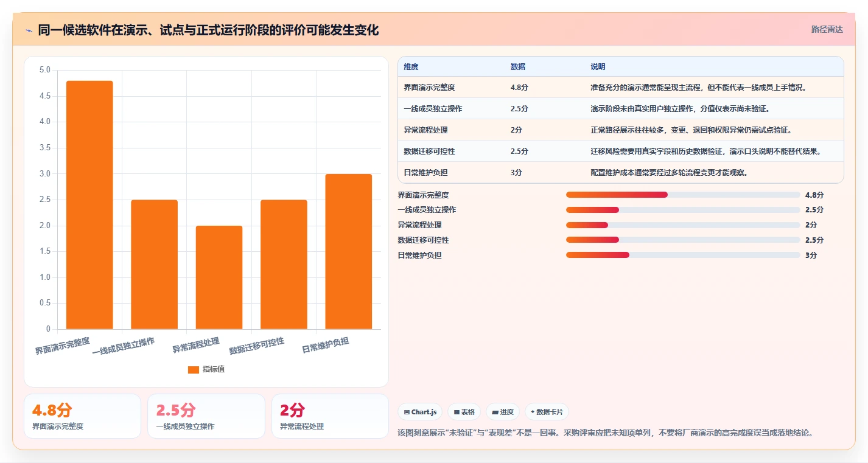Viewport: 868px width, 463px height.
Task: Click description starting 迁移风险需要 in the table
Action: coord(705,151)
